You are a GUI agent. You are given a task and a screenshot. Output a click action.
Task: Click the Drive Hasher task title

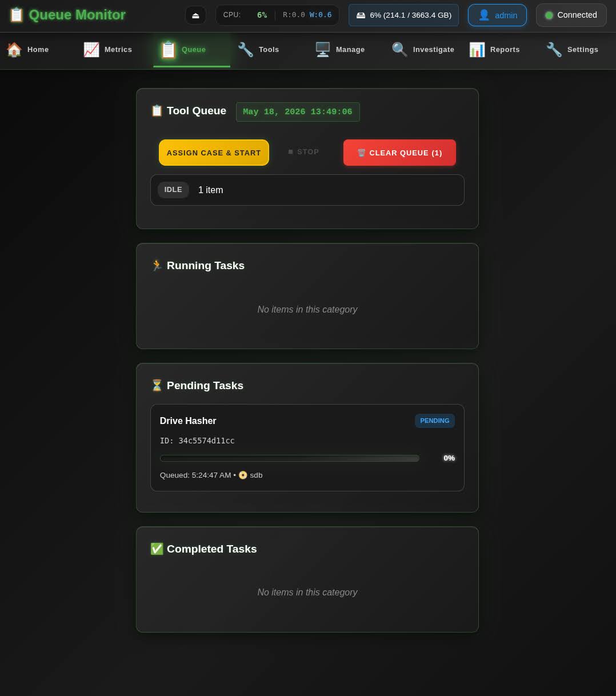click(188, 421)
